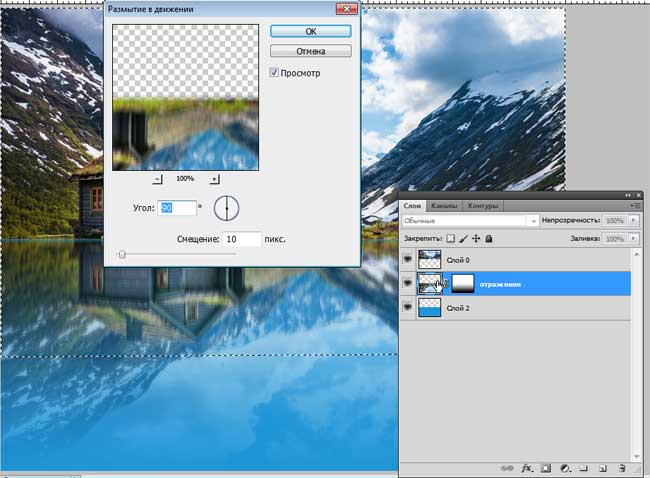Toggle the Просмотр preview checkbox
650x478 pixels.
coord(274,73)
